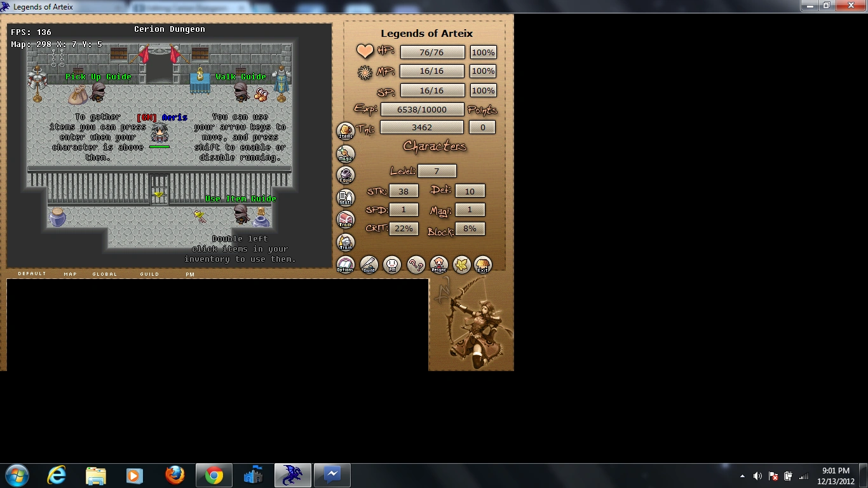Click the question marks help icon
The height and width of the screenshot is (488, 868).
tap(416, 265)
